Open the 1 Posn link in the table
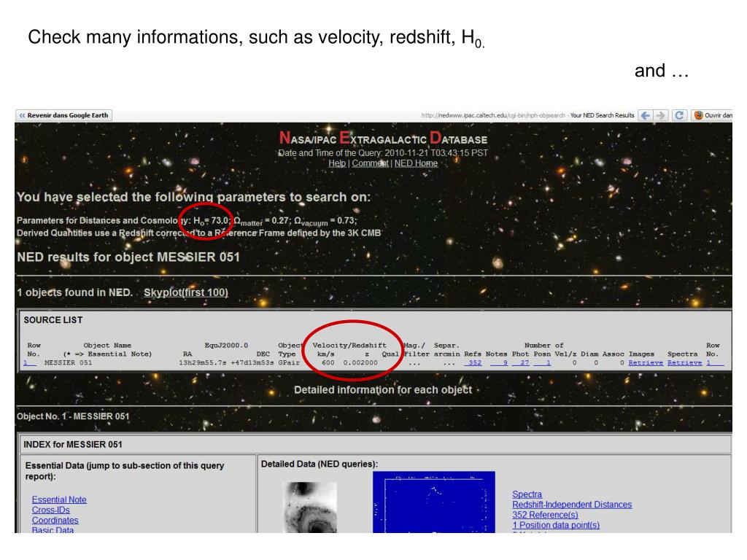Screen dimensions: 747x560 542,363
